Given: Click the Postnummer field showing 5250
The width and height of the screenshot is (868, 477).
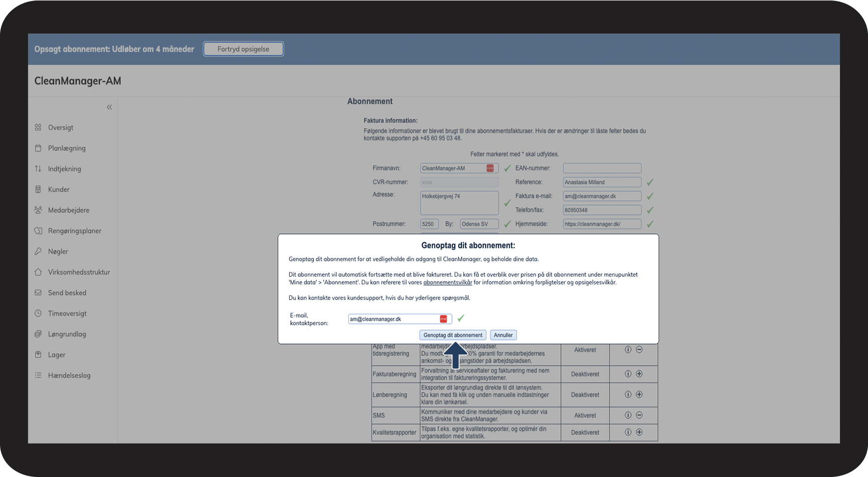Looking at the screenshot, I should click(429, 224).
